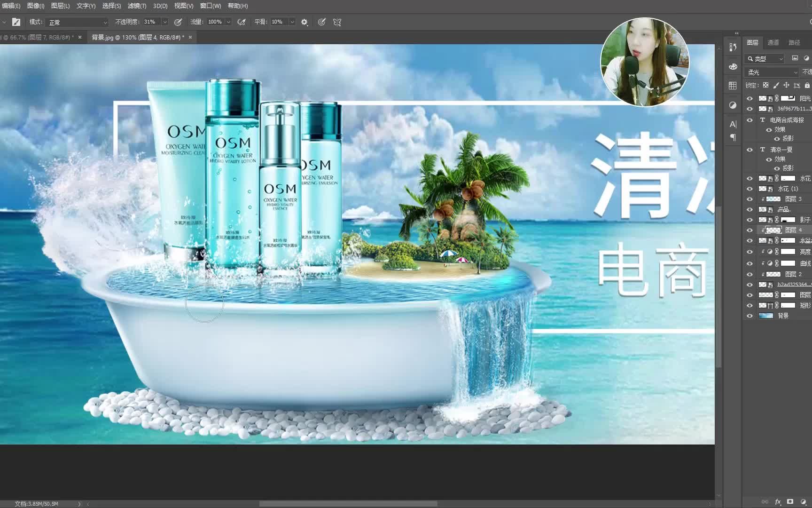Open the 平滑 smoothing slider dropdown
Screen dimensions: 812x508
pos(292,22)
